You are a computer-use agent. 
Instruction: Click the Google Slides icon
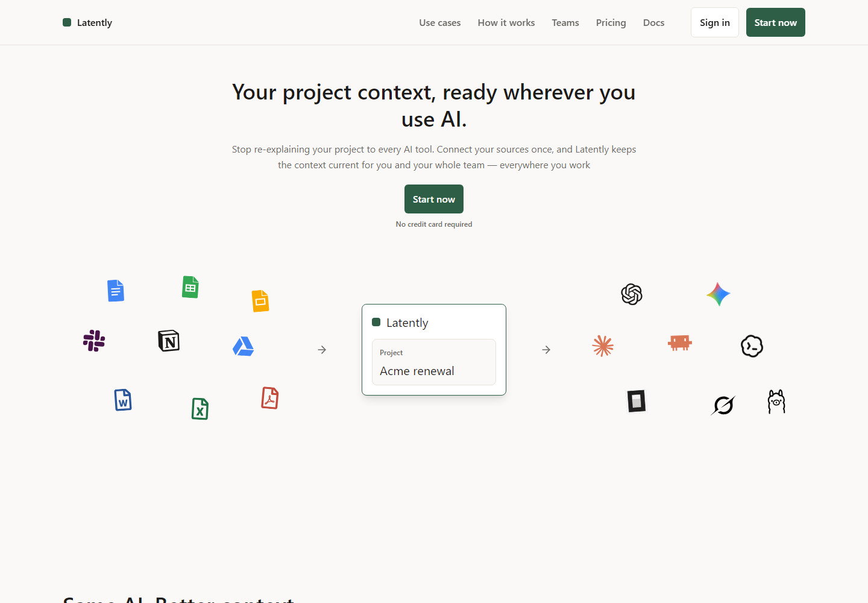[x=260, y=300]
